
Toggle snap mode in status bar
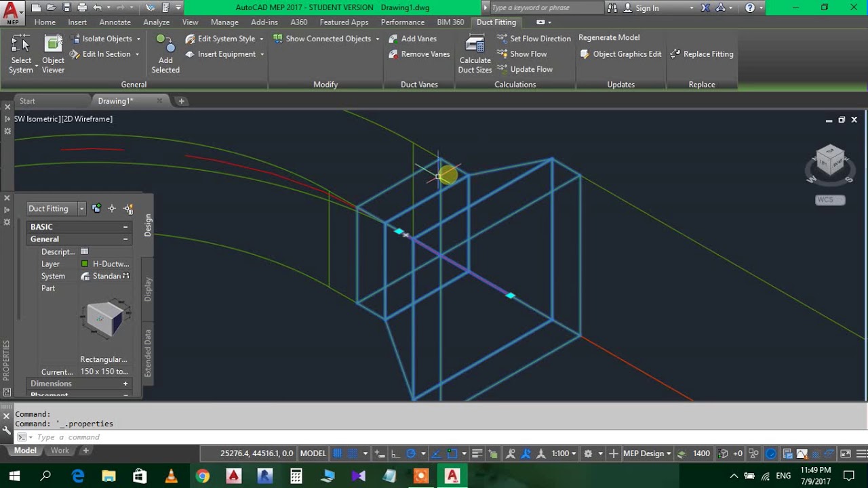pos(353,453)
